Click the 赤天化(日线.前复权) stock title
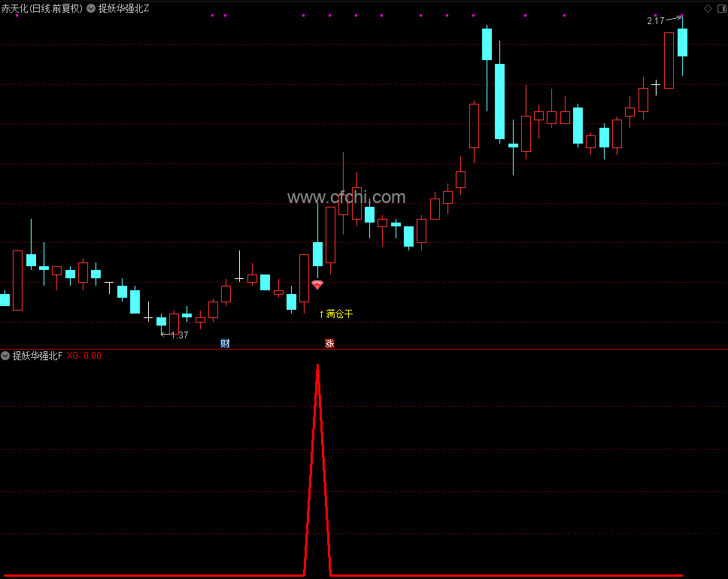This screenshot has height=579, width=728. point(42,8)
